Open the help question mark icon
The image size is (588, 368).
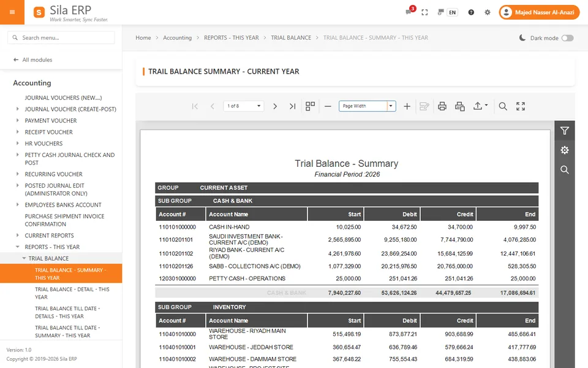click(x=471, y=12)
